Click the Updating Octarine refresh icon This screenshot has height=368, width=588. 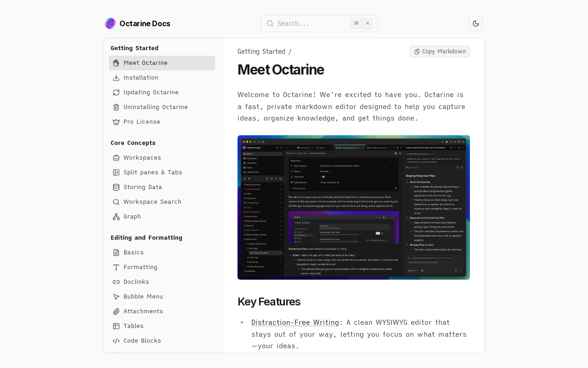click(116, 92)
